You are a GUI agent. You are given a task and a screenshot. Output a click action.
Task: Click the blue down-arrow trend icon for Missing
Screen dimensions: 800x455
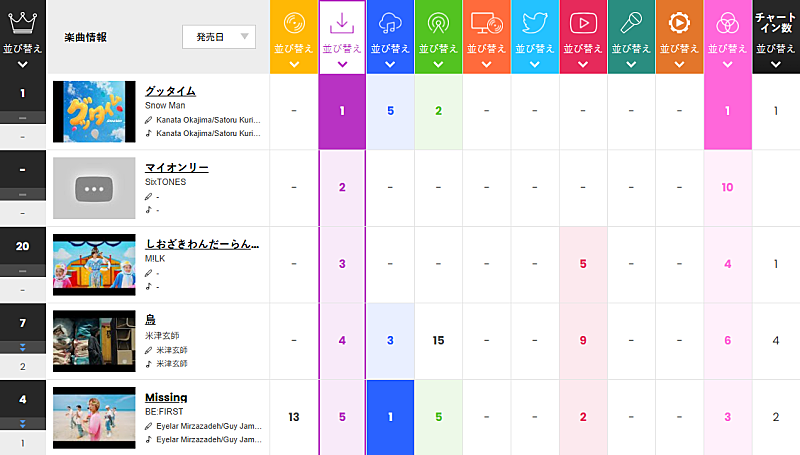pyautogui.click(x=22, y=424)
